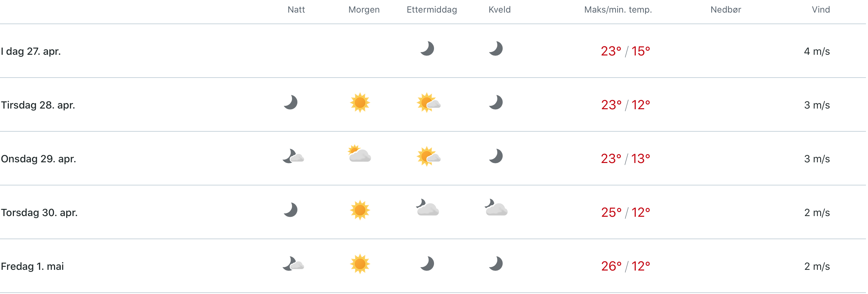Click the 26° / 12° temperature for Fredag
The width and height of the screenshot is (868, 294).
[x=625, y=266]
